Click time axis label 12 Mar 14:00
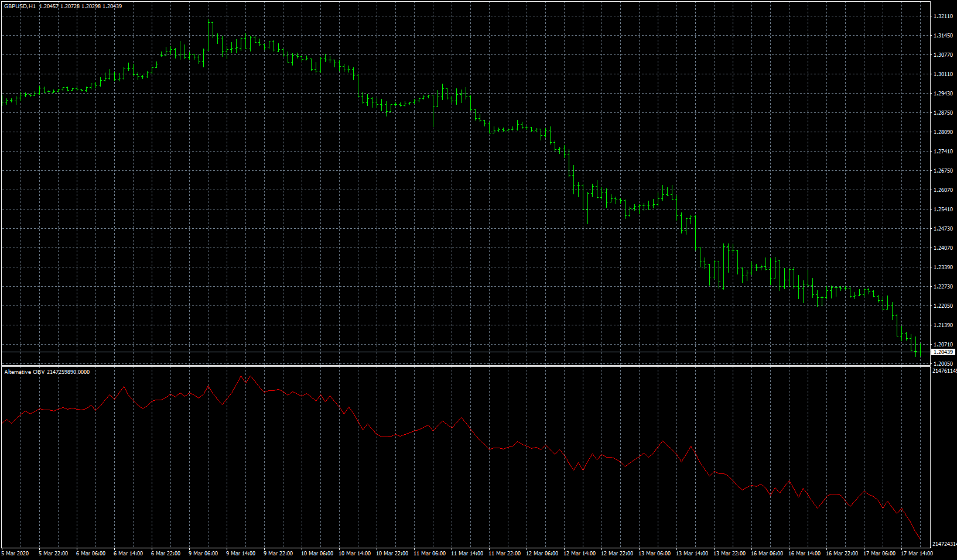The width and height of the screenshot is (957, 560). coord(579,554)
